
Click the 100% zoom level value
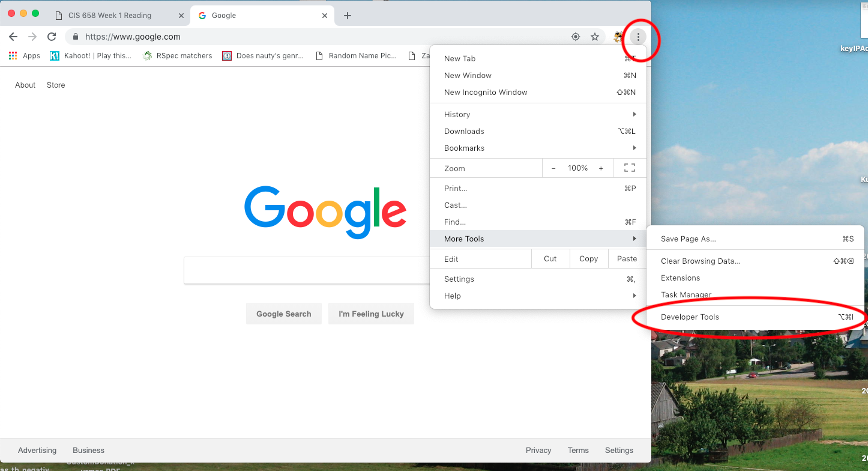point(577,168)
